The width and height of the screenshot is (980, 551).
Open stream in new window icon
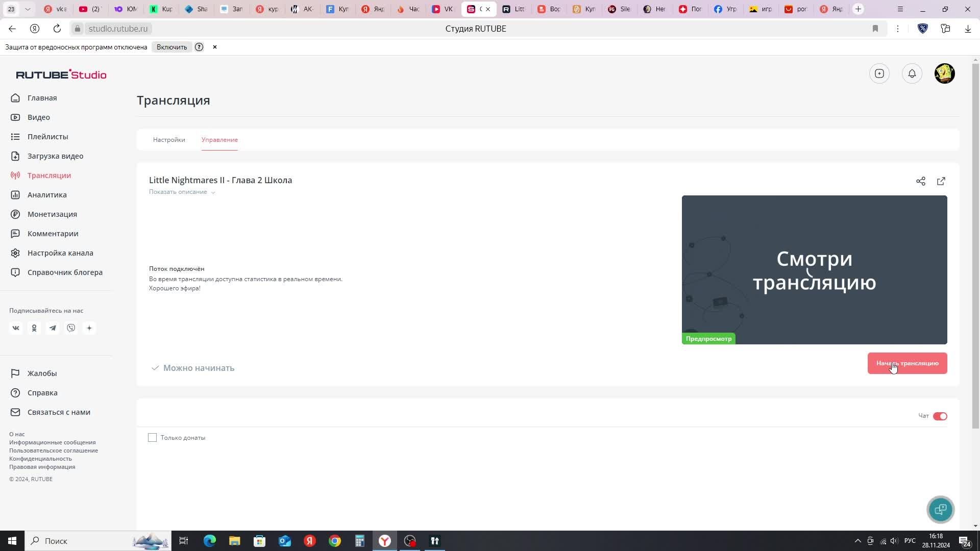click(x=941, y=181)
